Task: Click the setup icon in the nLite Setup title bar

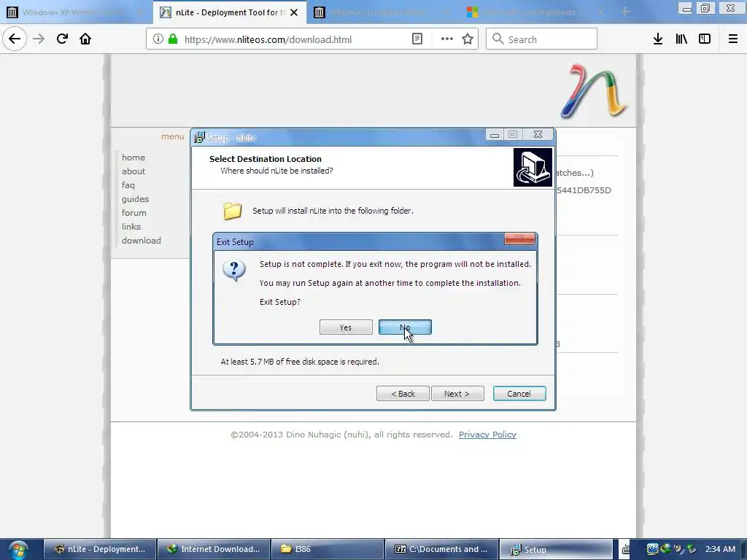Action: click(x=199, y=137)
